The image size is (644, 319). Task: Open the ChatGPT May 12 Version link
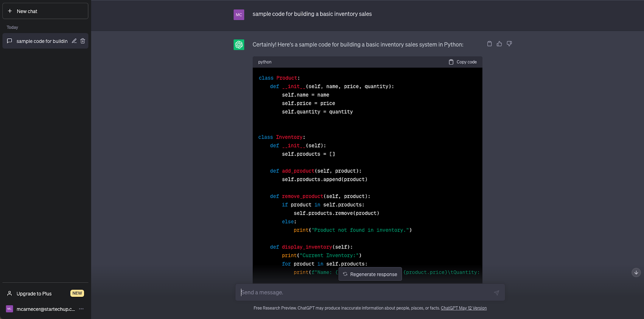click(464, 308)
